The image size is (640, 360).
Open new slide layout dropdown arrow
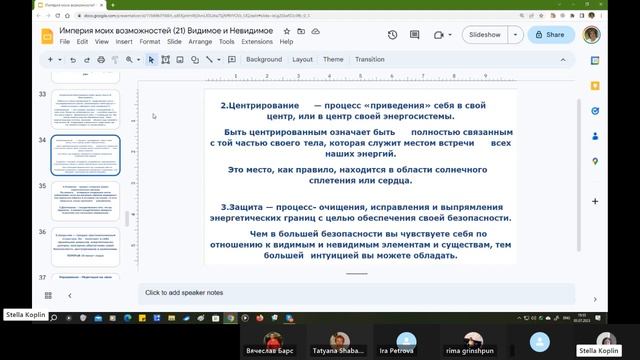pos(60,60)
